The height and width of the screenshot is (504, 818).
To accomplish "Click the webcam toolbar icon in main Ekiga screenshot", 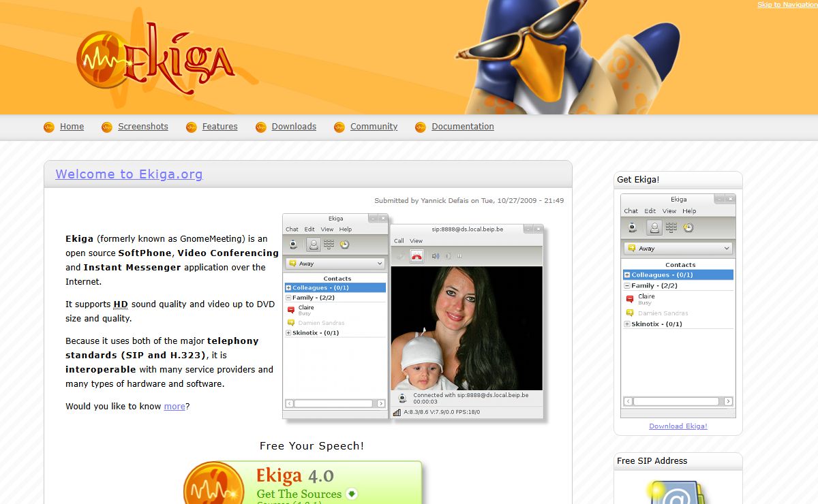I will (293, 245).
